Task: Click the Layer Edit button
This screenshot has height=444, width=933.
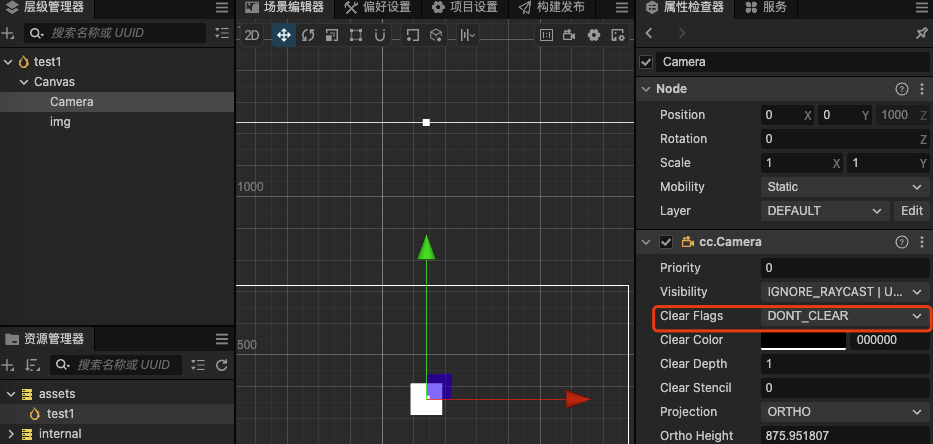Action: point(911,211)
